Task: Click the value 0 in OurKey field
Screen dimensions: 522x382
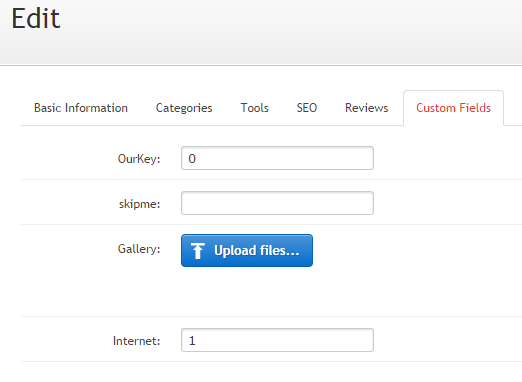Action: coord(192,159)
